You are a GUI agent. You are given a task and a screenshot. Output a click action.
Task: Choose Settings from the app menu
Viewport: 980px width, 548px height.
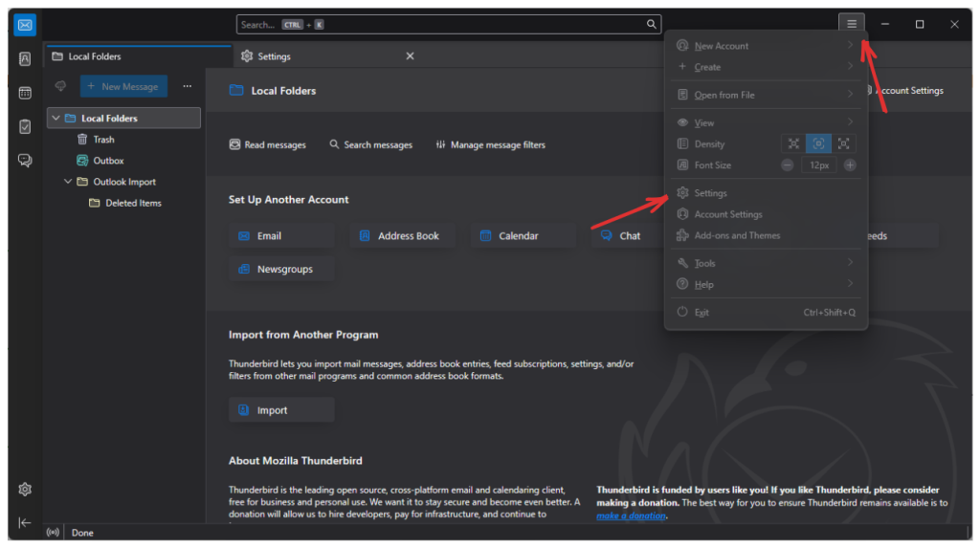[711, 193]
